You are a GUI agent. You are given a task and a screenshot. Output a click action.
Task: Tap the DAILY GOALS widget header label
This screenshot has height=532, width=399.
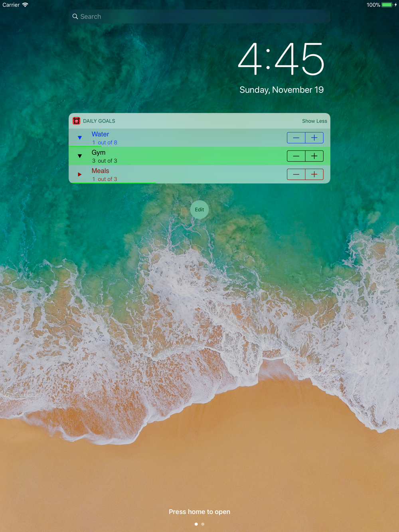(99, 121)
